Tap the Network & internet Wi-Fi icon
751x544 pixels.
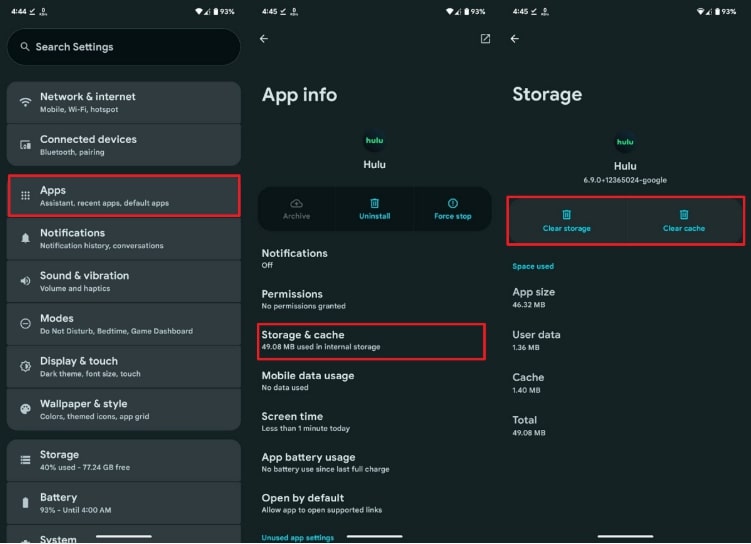(x=25, y=102)
